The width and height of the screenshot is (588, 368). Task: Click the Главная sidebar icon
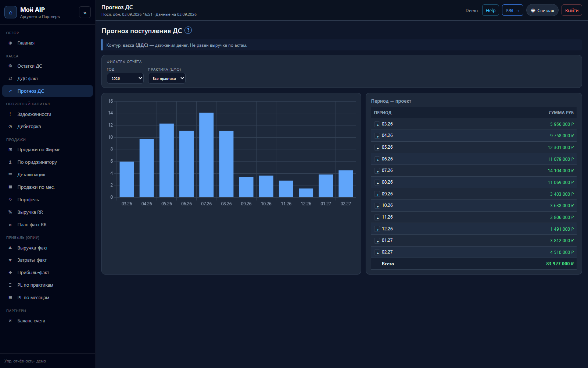pyautogui.click(x=10, y=43)
